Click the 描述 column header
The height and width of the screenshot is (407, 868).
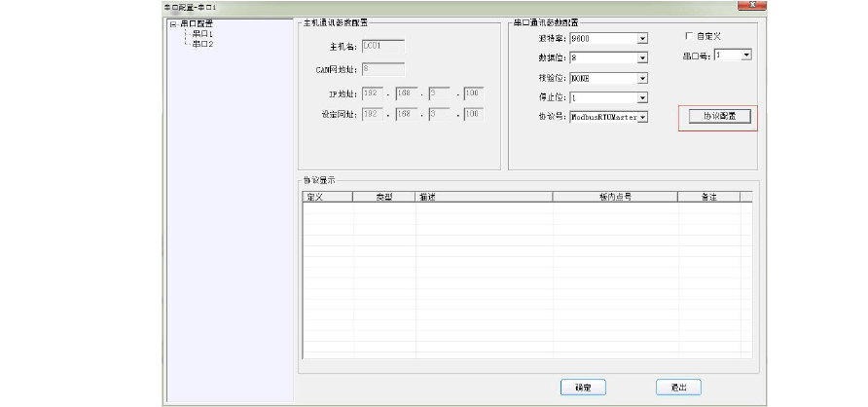click(484, 197)
